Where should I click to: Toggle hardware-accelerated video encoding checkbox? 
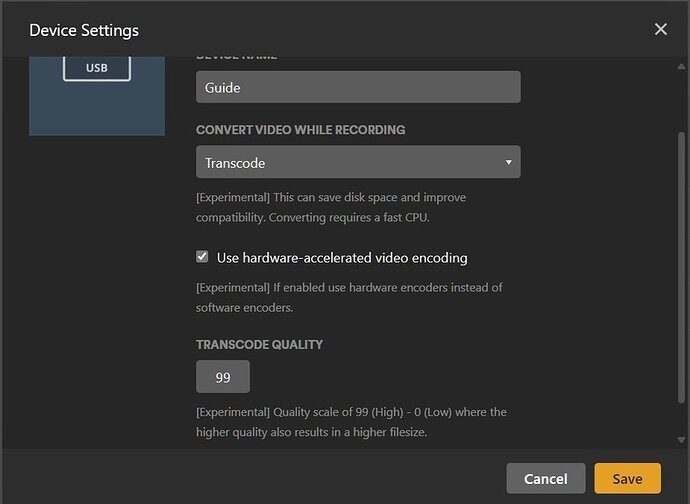203,258
